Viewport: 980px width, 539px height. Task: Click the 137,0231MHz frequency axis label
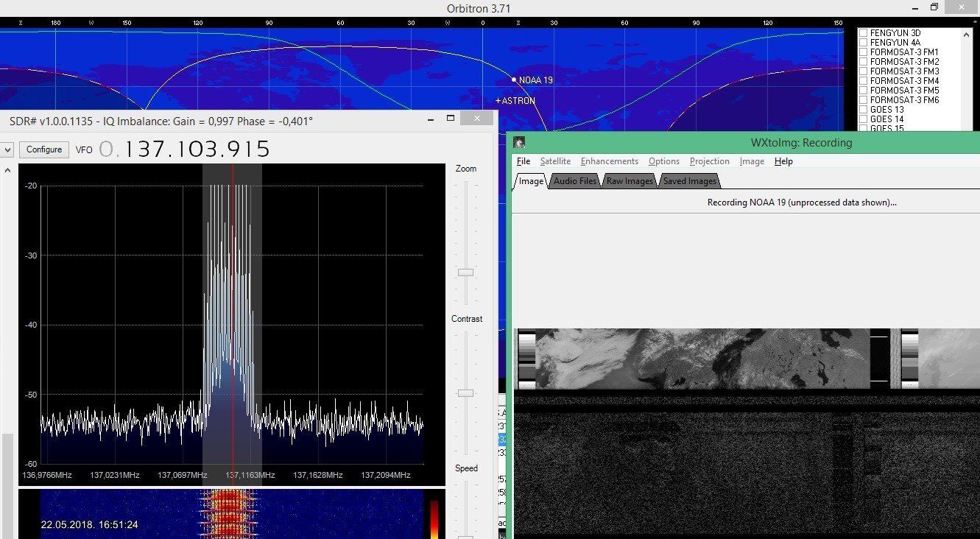click(x=115, y=475)
